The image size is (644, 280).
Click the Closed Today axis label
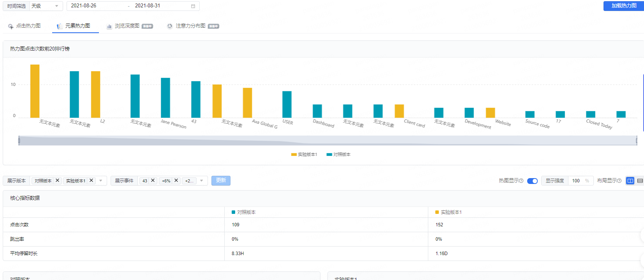[x=599, y=124]
